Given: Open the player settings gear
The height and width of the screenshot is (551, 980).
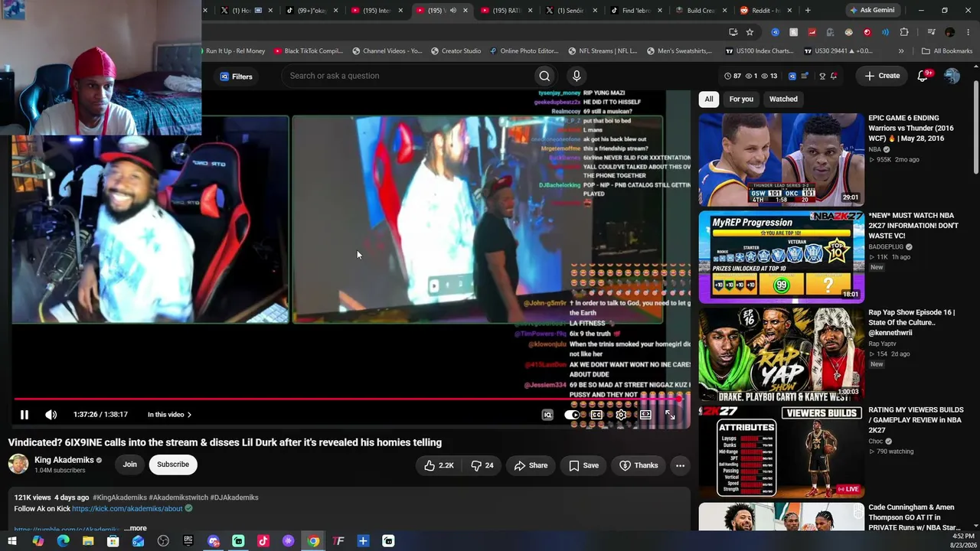Looking at the screenshot, I should [621, 415].
